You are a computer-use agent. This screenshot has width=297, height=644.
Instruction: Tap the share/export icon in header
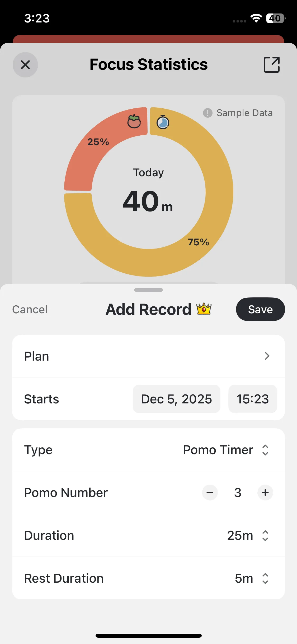tap(272, 65)
